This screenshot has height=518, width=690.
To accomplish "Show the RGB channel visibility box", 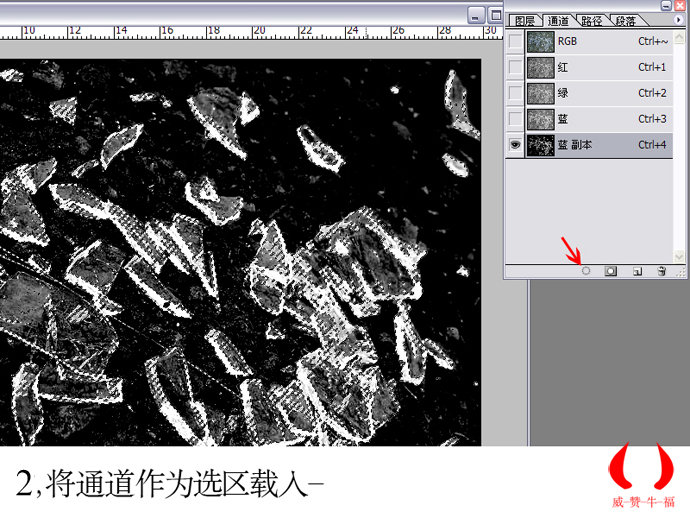I will pos(515,41).
